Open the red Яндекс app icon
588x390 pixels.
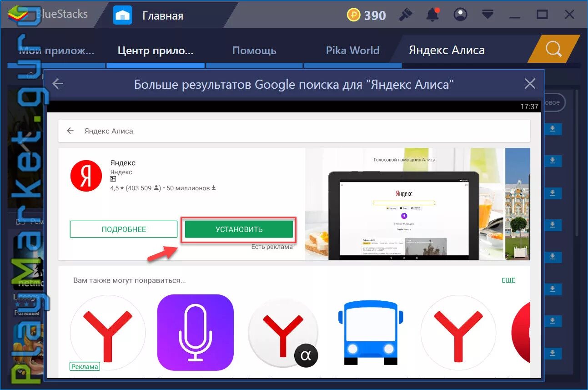(86, 176)
